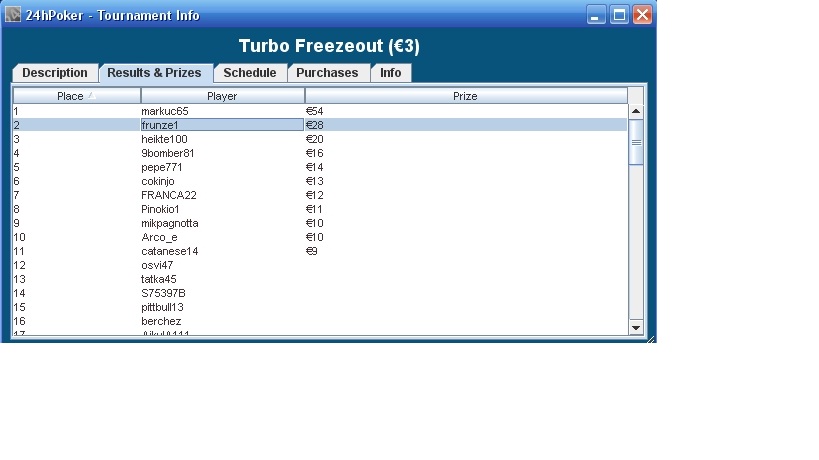Click player Arco_e

click(x=159, y=237)
